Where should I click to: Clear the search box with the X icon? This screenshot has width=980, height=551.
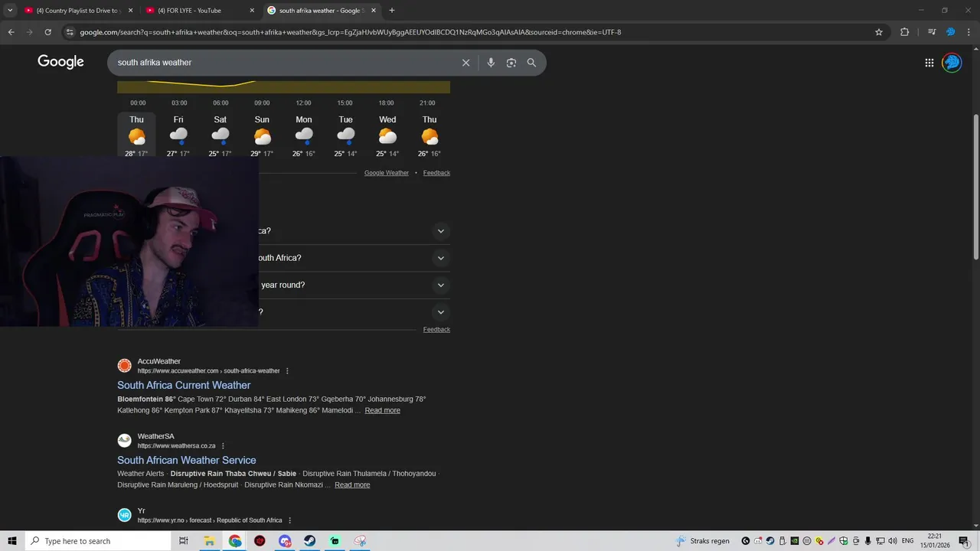pos(465,63)
